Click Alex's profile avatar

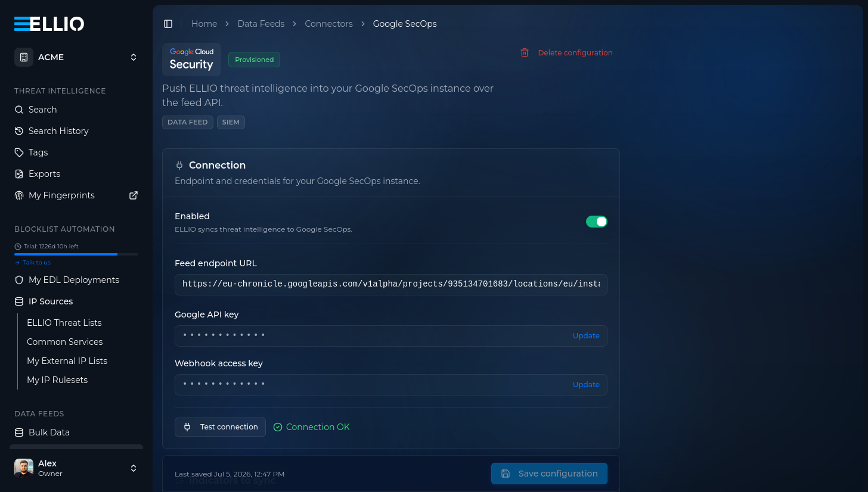tap(24, 468)
